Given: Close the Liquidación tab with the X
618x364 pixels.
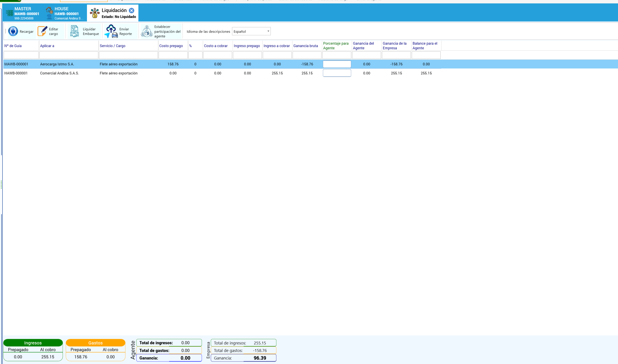Looking at the screenshot, I should point(132,11).
